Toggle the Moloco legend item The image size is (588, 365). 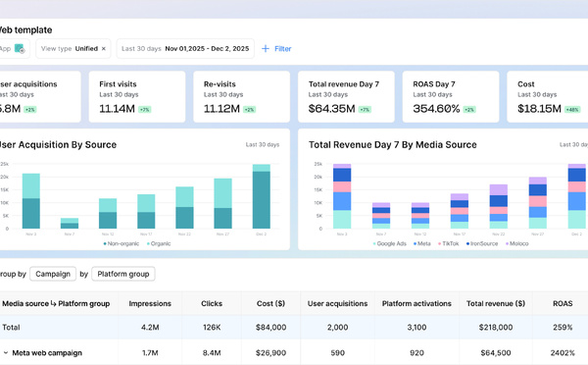coord(517,243)
